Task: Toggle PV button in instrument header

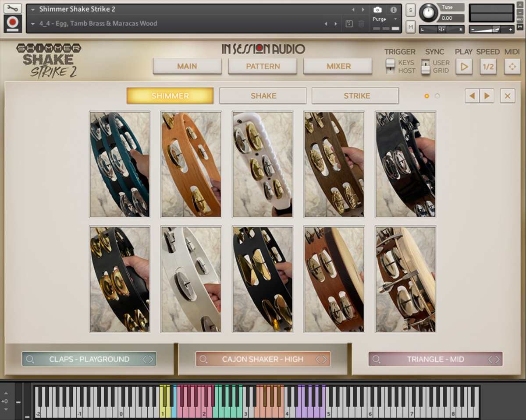Action: click(x=520, y=27)
